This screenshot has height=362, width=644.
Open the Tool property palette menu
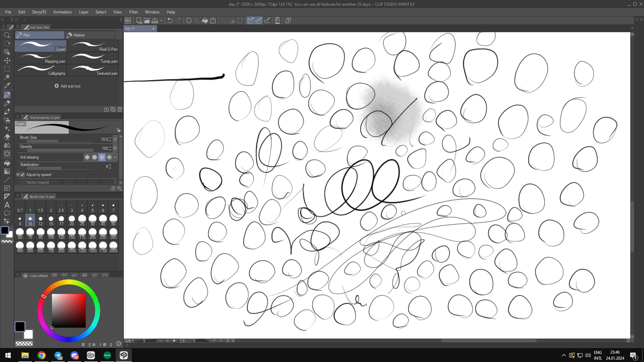pyautogui.click(x=17, y=117)
